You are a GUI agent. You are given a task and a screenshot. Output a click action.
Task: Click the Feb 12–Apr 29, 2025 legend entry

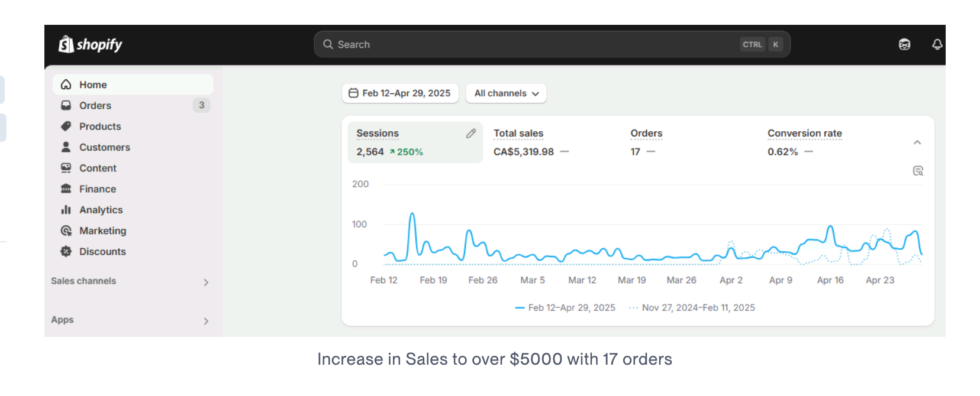[x=565, y=308]
